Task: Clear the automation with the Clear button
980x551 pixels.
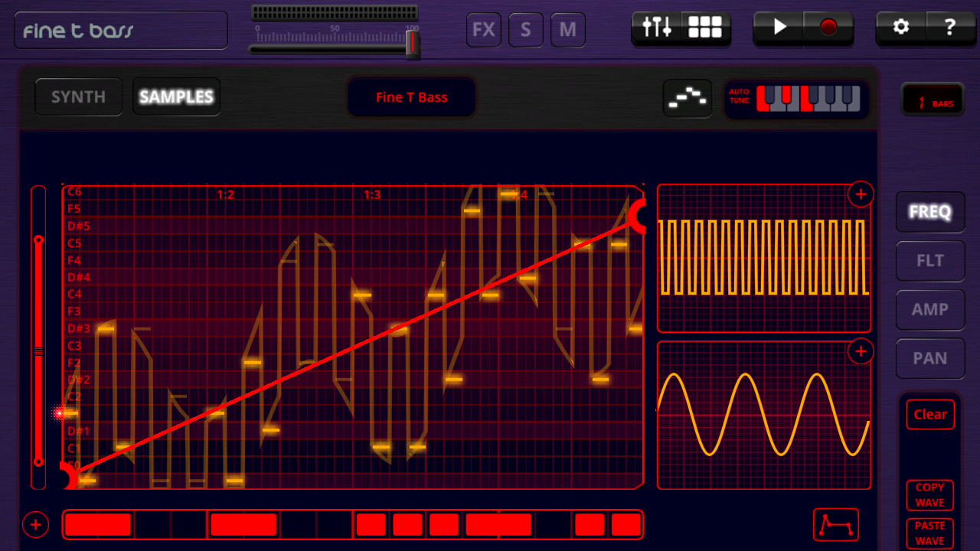Action: click(x=929, y=414)
